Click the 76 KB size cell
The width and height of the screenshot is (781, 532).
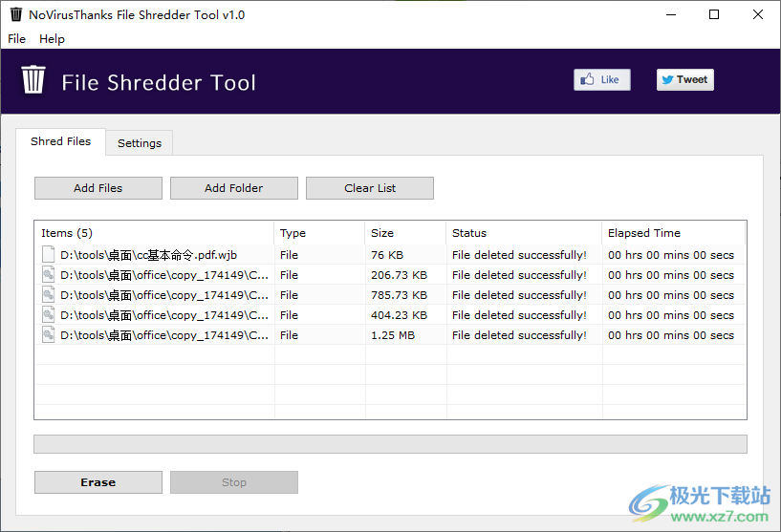tap(387, 255)
